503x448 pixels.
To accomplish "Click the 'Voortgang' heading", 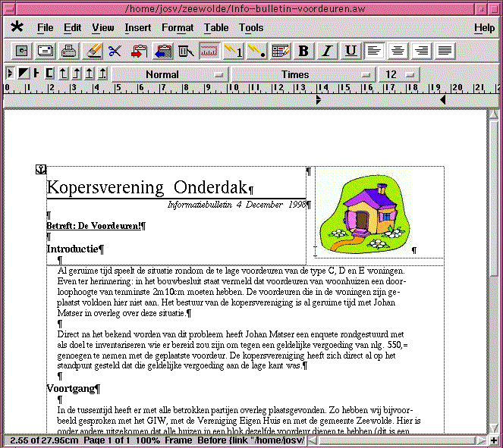I will pyautogui.click(x=71, y=388).
